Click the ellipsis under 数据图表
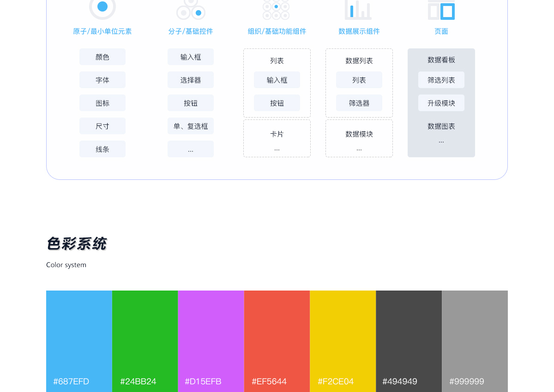Image resolution: width=554 pixels, height=392 pixels. tap(441, 142)
